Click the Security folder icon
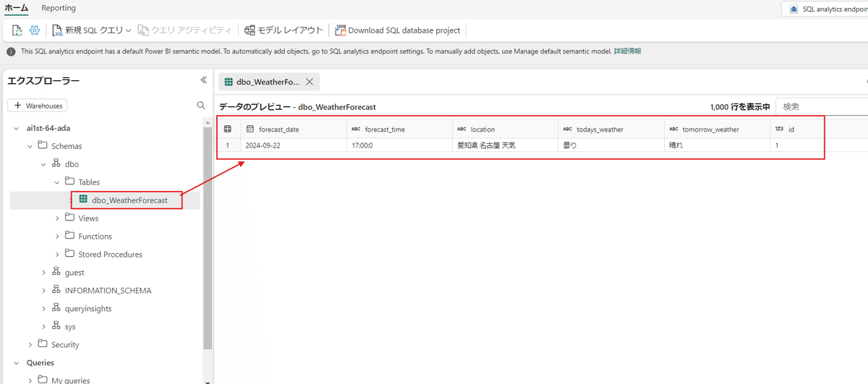 point(43,344)
